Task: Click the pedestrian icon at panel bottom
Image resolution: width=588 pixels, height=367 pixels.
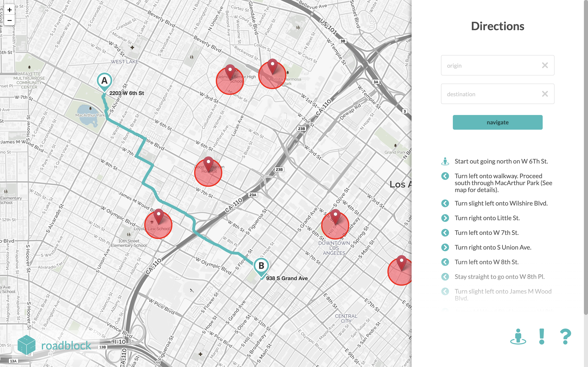Action: pyautogui.click(x=518, y=336)
